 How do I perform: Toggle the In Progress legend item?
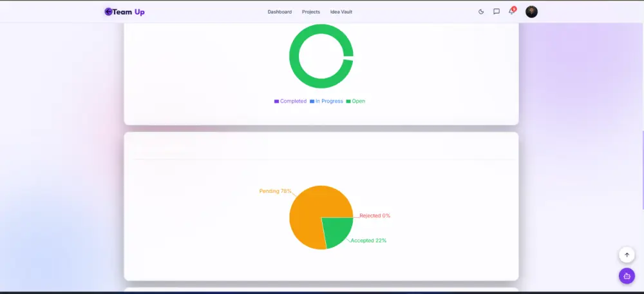coord(327,101)
